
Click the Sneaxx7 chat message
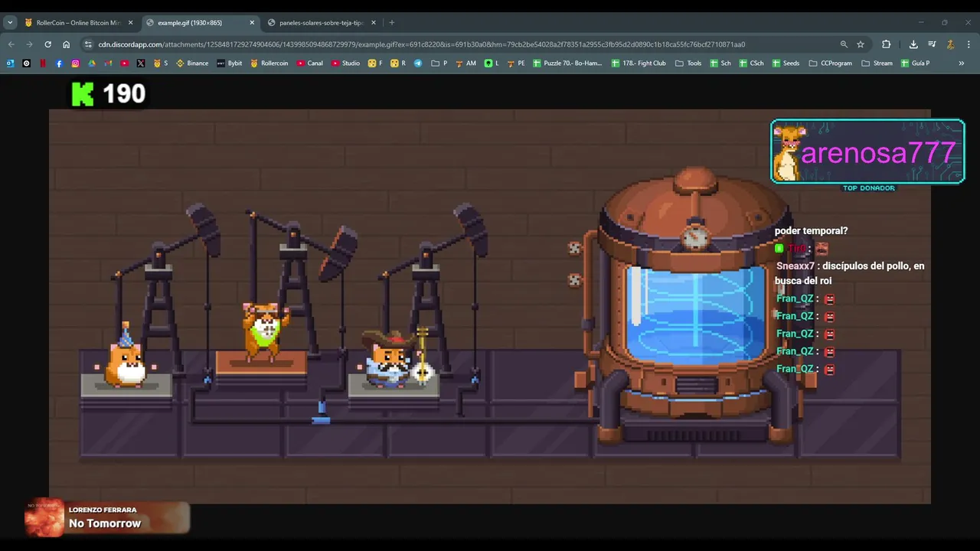[x=850, y=273]
